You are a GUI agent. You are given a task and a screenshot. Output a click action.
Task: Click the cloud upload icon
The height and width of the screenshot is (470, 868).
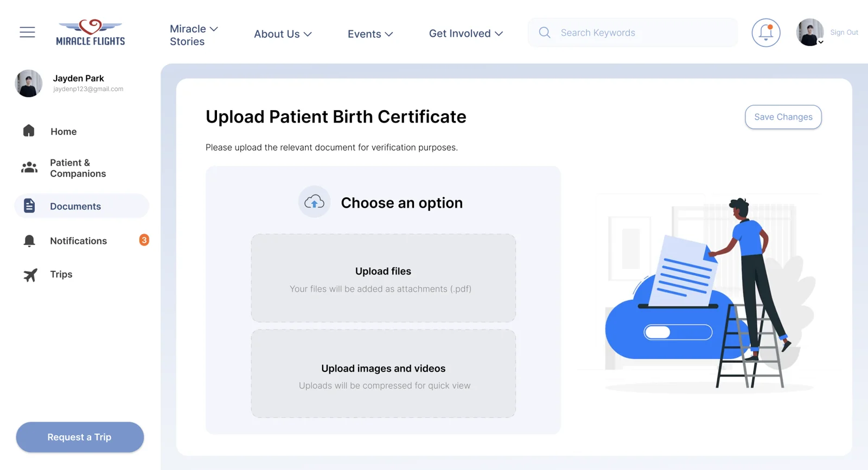(x=314, y=202)
